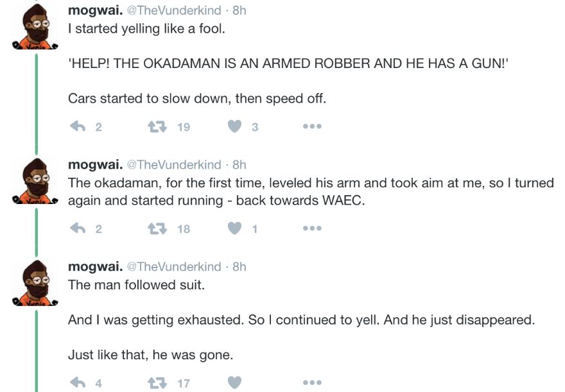Open the 8h timestamp on the third tweet
Screen dimensions: 565x392
[x=239, y=267]
